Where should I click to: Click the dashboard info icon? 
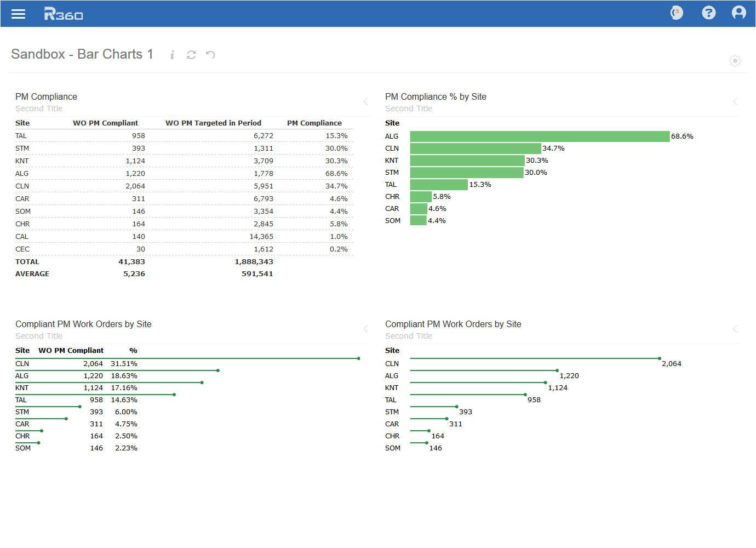pos(172,55)
